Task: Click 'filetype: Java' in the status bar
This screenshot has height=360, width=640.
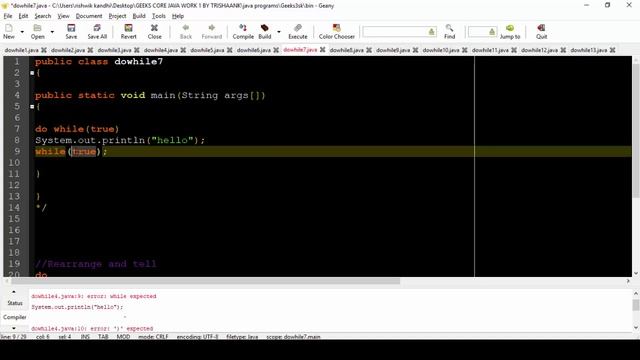Action: 242,337
